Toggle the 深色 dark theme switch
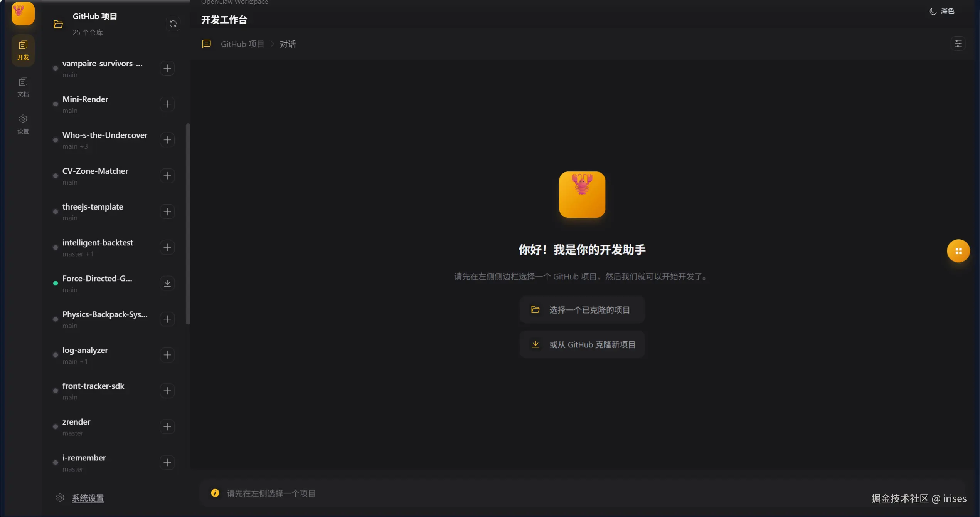The height and width of the screenshot is (517, 980). (x=942, y=11)
